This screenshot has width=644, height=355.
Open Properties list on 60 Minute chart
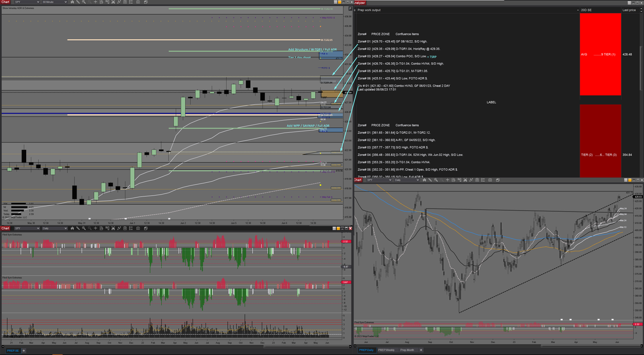point(131,2)
